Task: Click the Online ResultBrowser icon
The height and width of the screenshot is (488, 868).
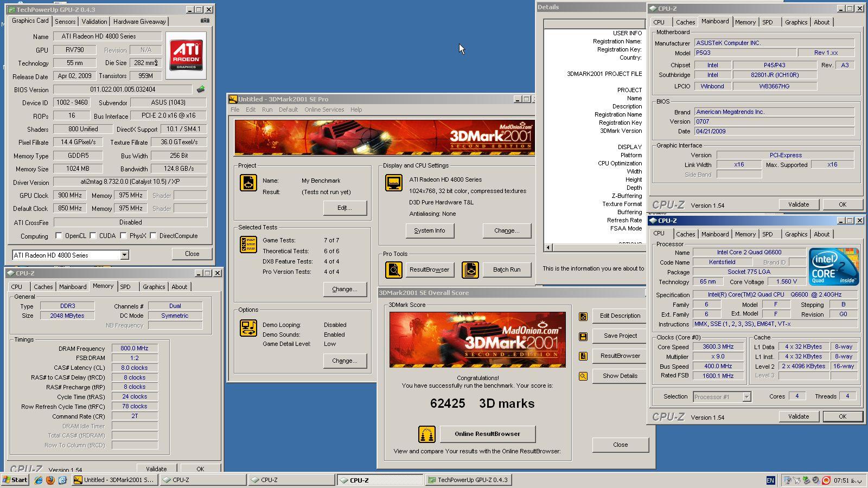Action: (x=427, y=434)
